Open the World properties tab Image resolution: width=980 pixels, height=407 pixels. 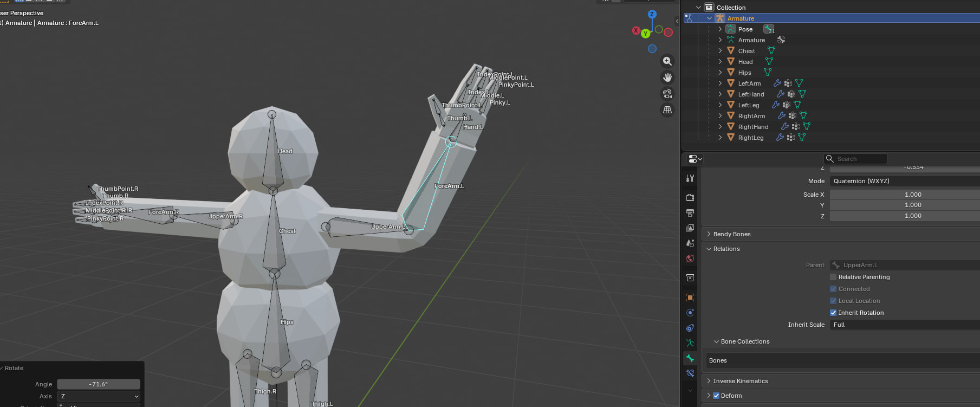690,259
